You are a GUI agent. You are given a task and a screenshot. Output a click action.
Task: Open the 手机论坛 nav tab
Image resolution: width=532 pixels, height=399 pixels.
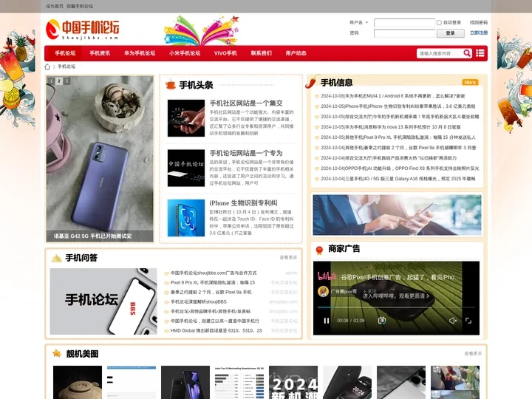(x=65, y=53)
